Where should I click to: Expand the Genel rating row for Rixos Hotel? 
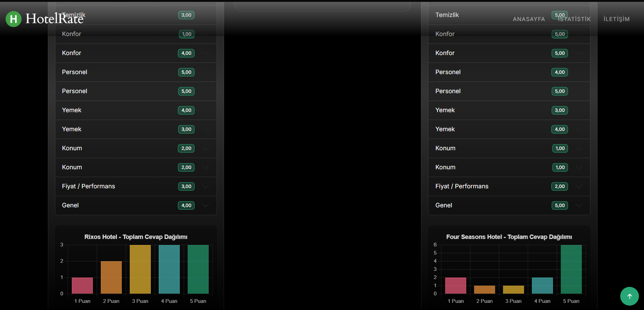click(x=205, y=205)
